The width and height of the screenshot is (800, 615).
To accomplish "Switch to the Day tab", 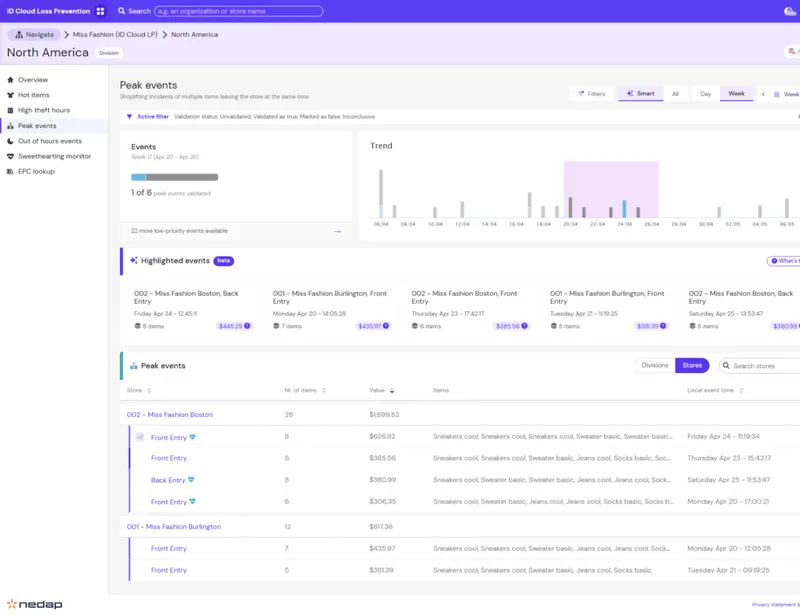I will 705,94.
